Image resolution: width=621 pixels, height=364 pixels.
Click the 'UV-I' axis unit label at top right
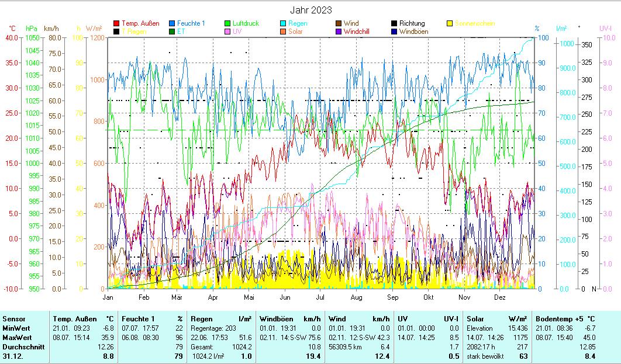(606, 29)
